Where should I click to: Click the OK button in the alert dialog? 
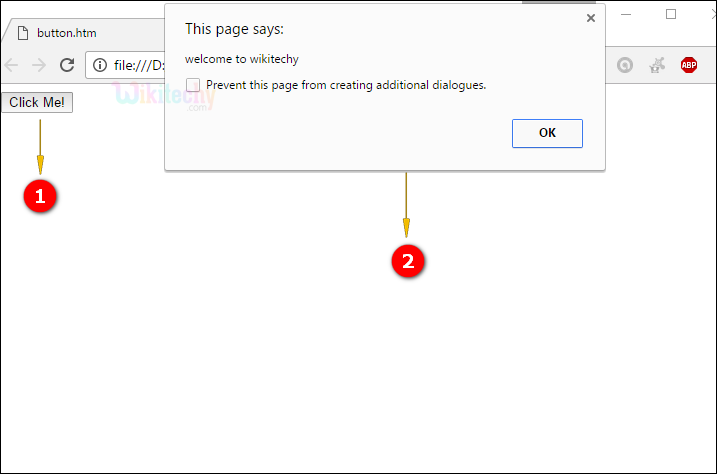click(547, 133)
